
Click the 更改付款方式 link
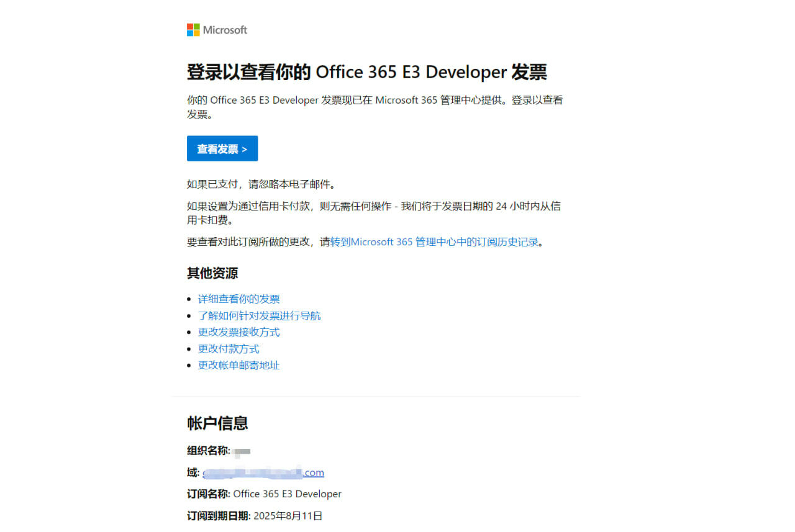point(229,349)
